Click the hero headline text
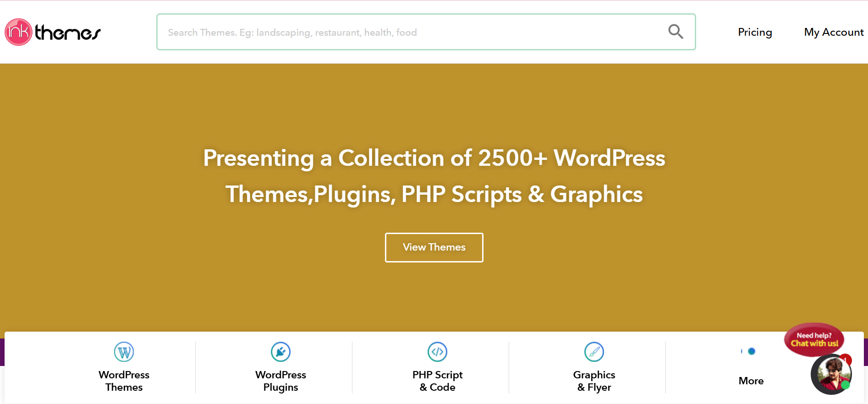 click(x=434, y=176)
